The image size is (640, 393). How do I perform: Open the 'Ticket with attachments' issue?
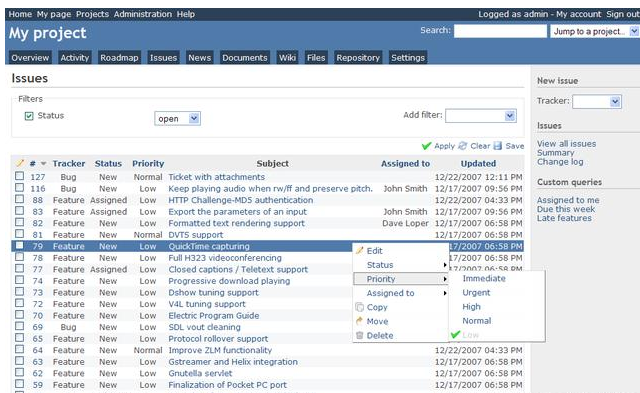point(216,177)
